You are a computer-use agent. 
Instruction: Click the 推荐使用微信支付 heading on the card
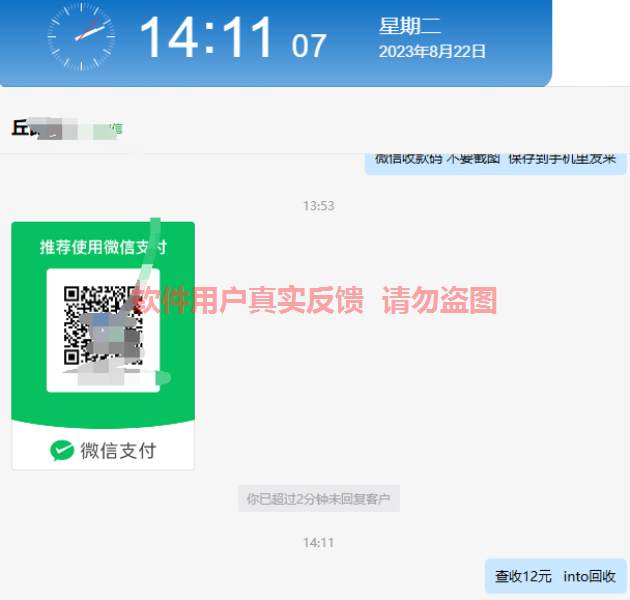pyautogui.click(x=103, y=247)
